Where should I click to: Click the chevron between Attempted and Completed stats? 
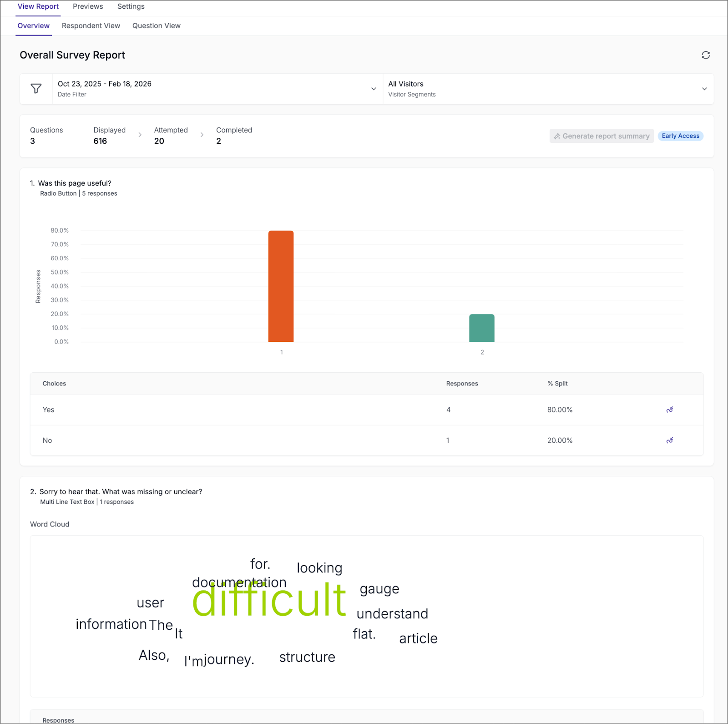(x=202, y=135)
